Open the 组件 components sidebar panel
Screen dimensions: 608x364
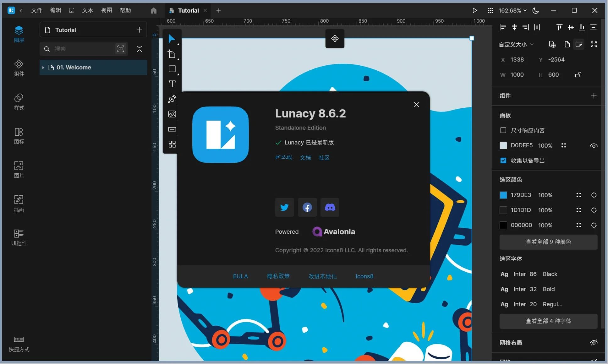click(19, 68)
